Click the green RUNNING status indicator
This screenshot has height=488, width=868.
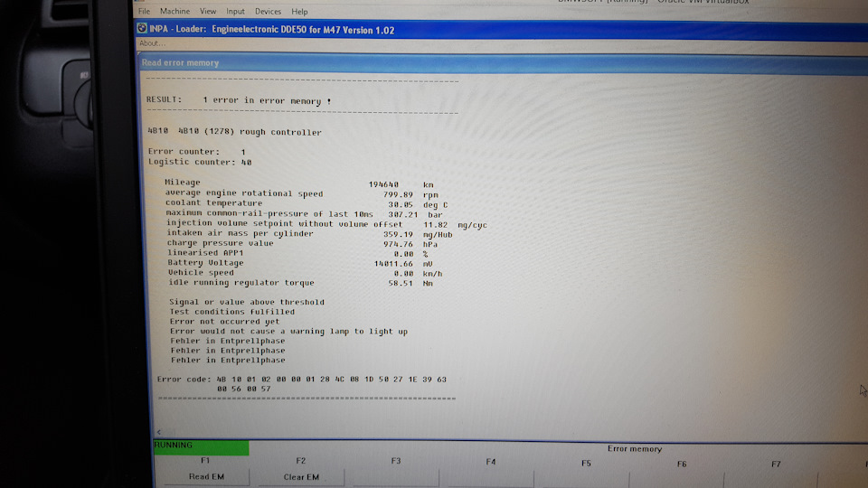tap(201, 446)
